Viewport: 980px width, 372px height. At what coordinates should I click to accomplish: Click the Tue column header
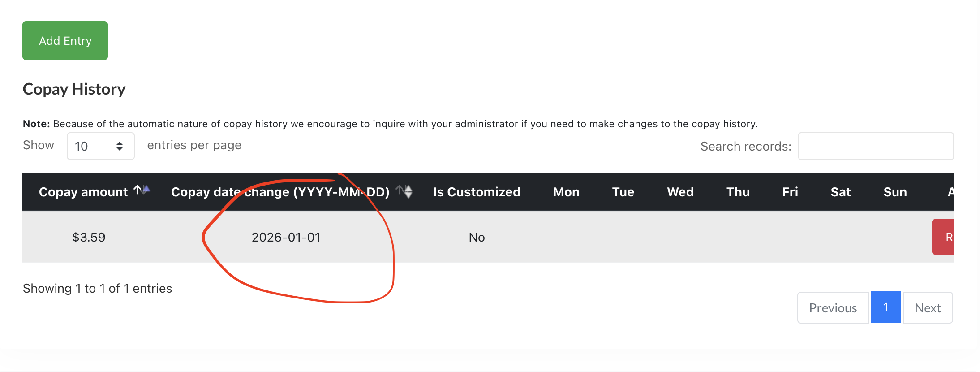[623, 192]
